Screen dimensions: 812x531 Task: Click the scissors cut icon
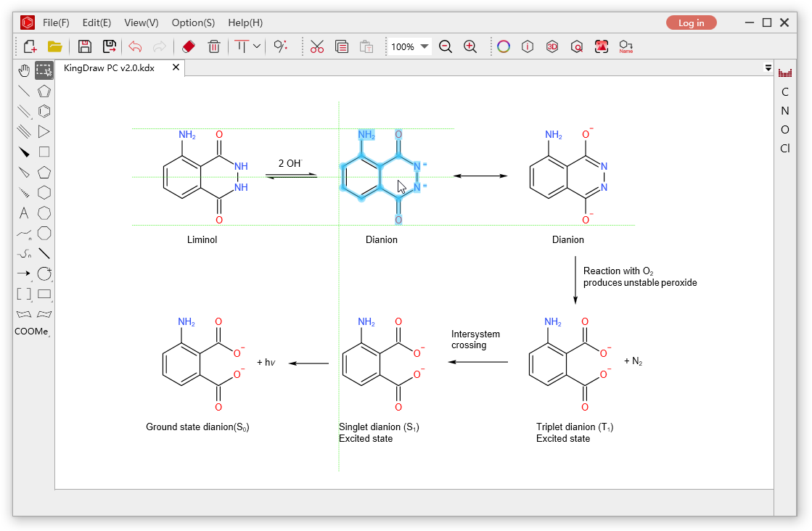(x=317, y=46)
